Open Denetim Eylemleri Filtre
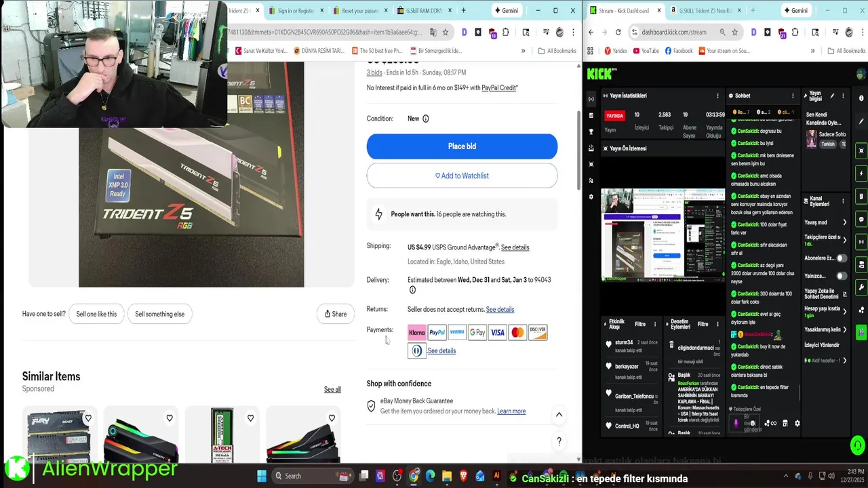The image size is (868, 488). [703, 324]
